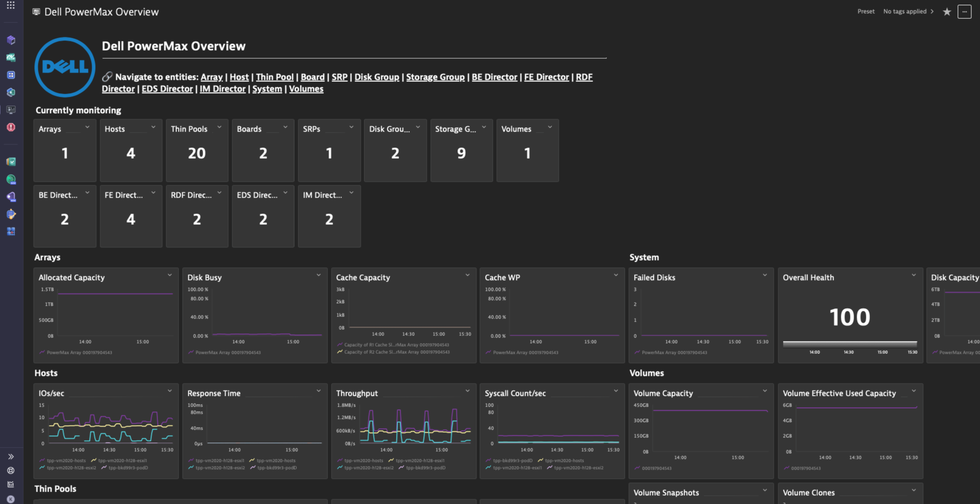
Task: Click the Storage Group count 9
Action: click(x=462, y=153)
